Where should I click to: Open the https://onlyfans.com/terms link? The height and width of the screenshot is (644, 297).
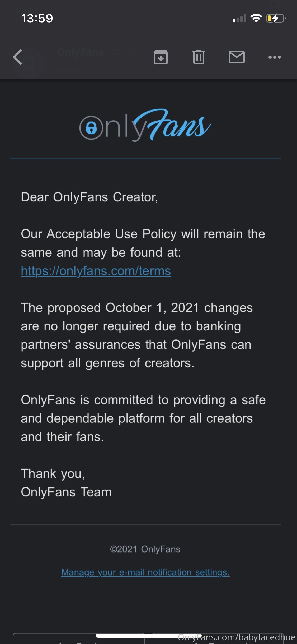click(x=96, y=271)
